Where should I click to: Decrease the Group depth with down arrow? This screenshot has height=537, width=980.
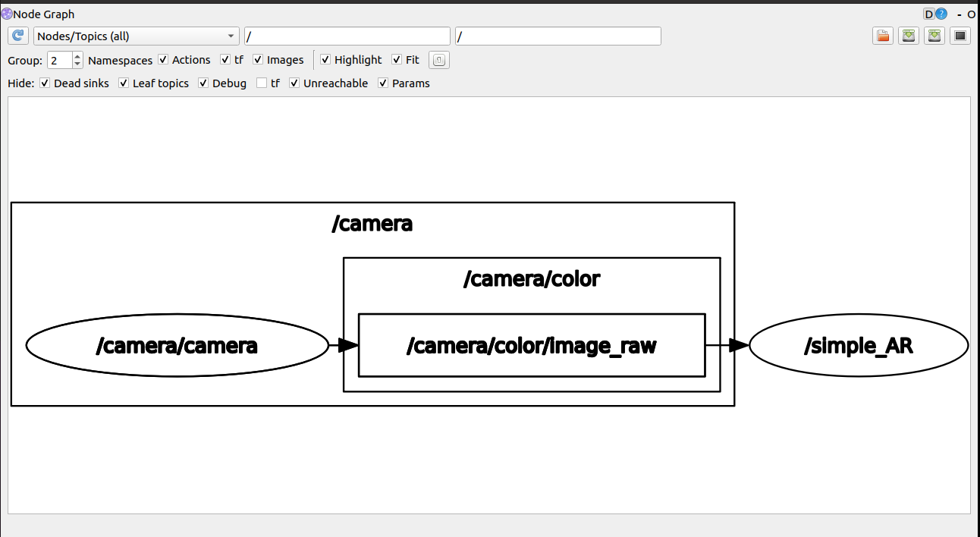[x=77, y=64]
